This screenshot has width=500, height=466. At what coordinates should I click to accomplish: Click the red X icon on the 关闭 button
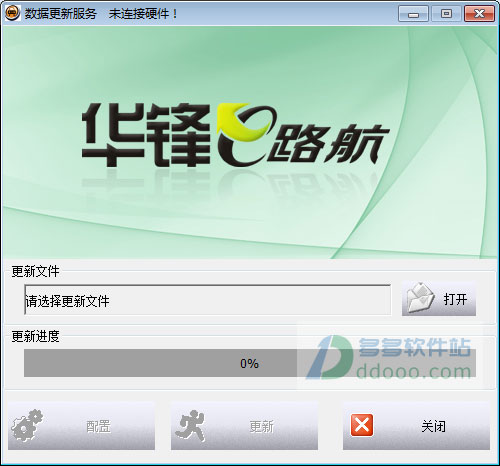362,425
